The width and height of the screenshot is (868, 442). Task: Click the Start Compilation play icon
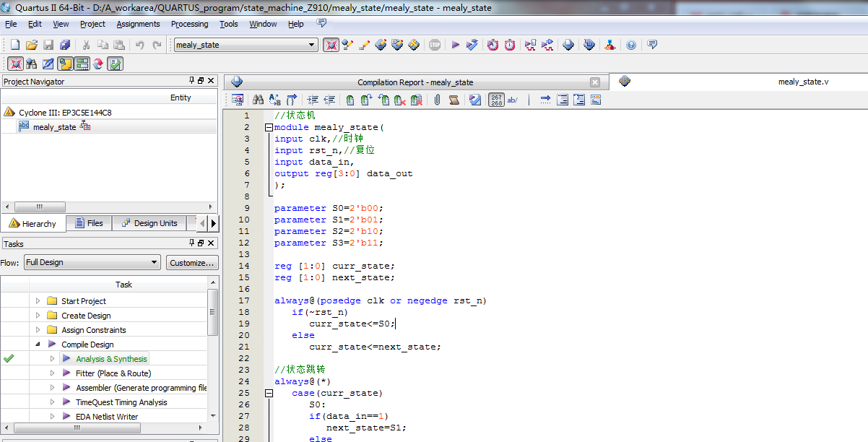point(456,45)
